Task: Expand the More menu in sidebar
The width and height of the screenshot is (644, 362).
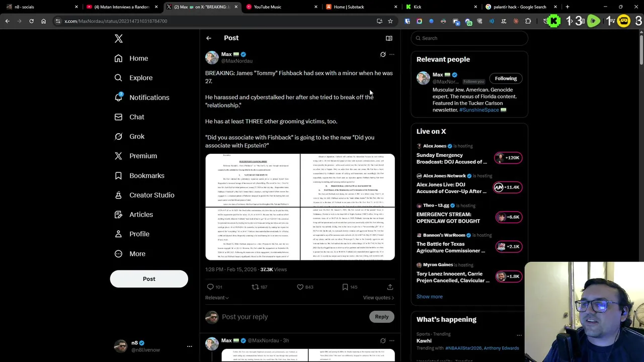Action: 130,254
